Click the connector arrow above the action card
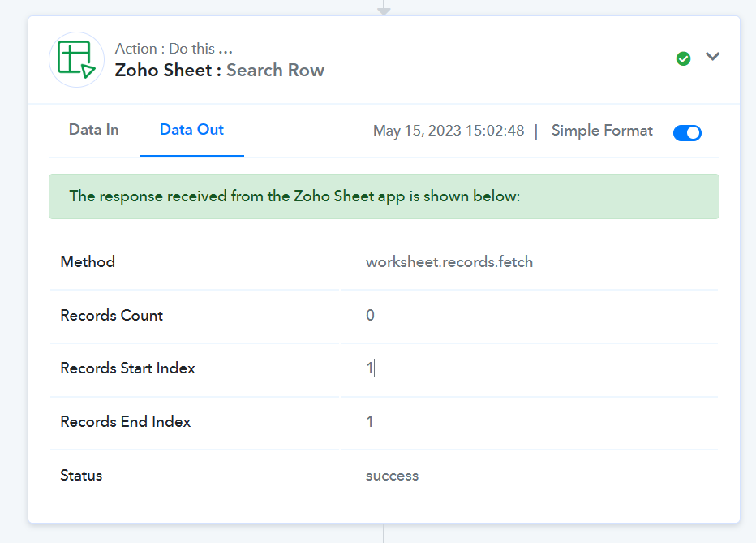 pos(384,8)
